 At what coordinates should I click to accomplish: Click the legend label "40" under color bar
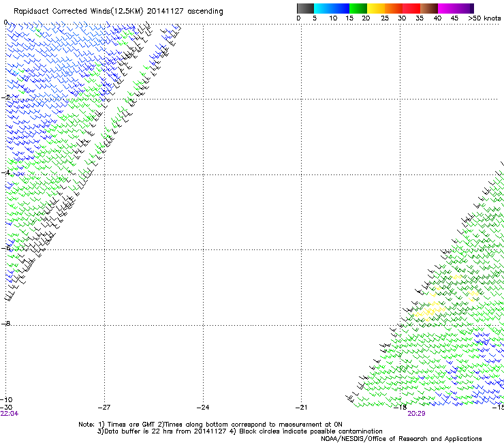437,18
